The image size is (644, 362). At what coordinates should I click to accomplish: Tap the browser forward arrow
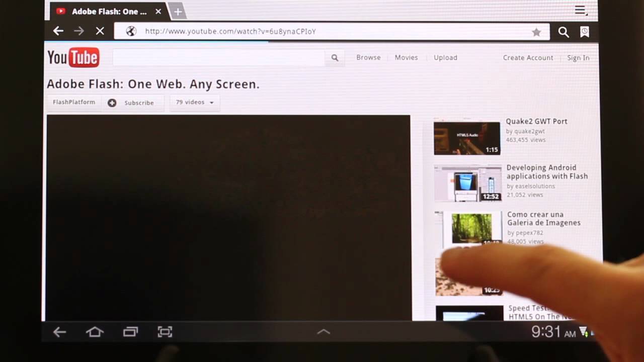coord(79,31)
